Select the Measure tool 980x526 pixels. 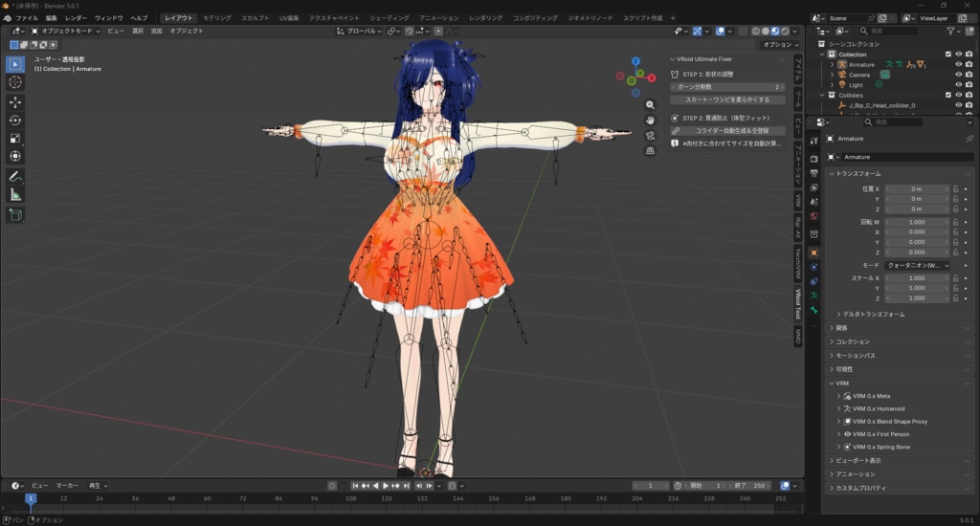[x=15, y=195]
